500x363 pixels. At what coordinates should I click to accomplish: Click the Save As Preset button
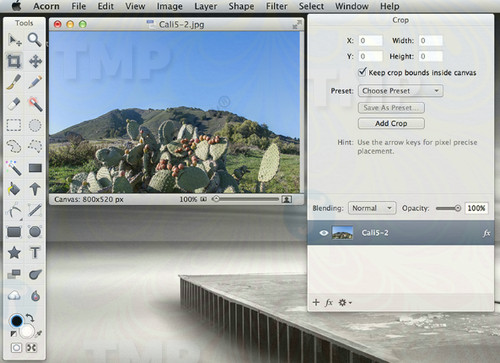coord(391,108)
